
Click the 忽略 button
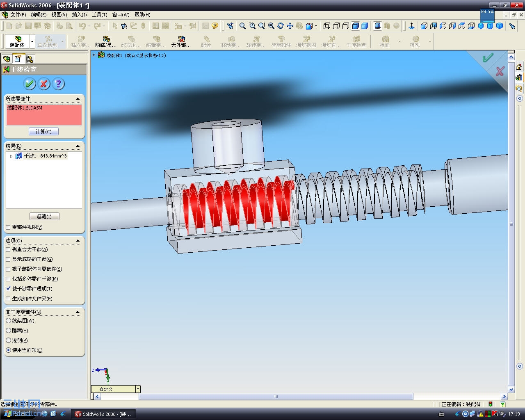44,217
